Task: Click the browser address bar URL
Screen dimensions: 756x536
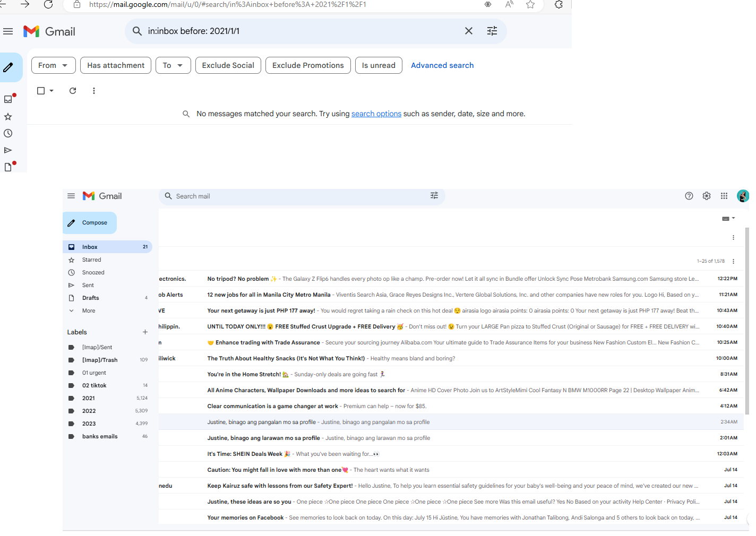Action: pos(228,4)
